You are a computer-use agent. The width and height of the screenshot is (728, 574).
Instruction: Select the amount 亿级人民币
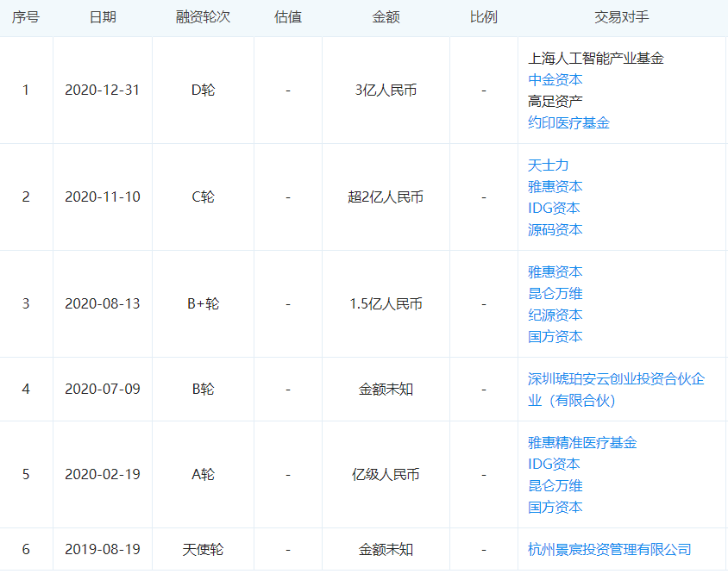point(386,474)
